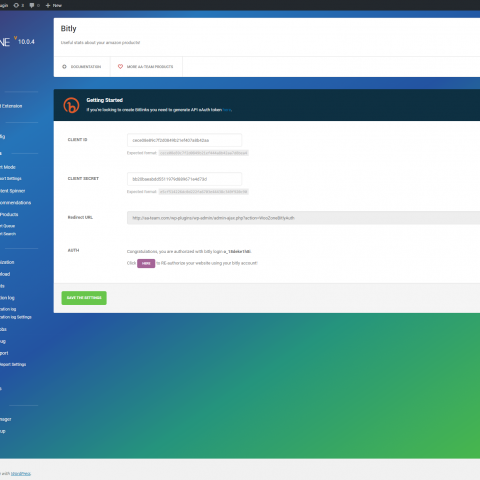Image resolution: width=480 pixels, height=480 pixels.
Task: Click the updates icon in admin bar
Action: pos(16,5)
